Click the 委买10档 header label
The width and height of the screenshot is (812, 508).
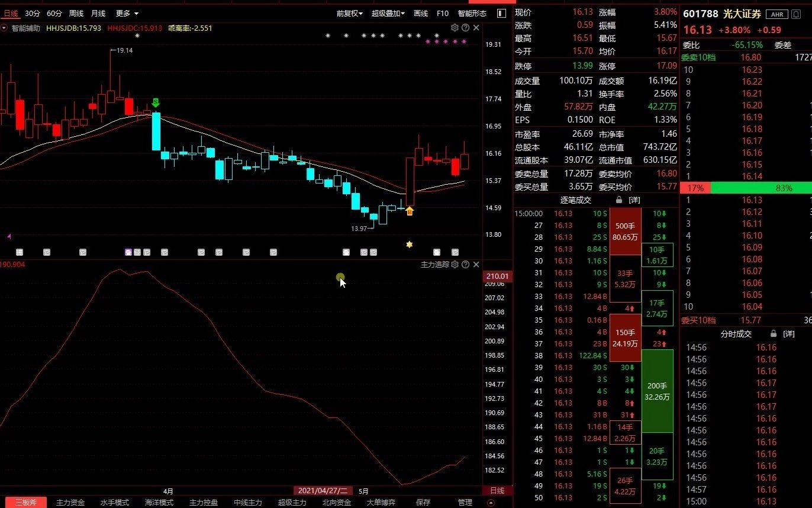(x=698, y=321)
